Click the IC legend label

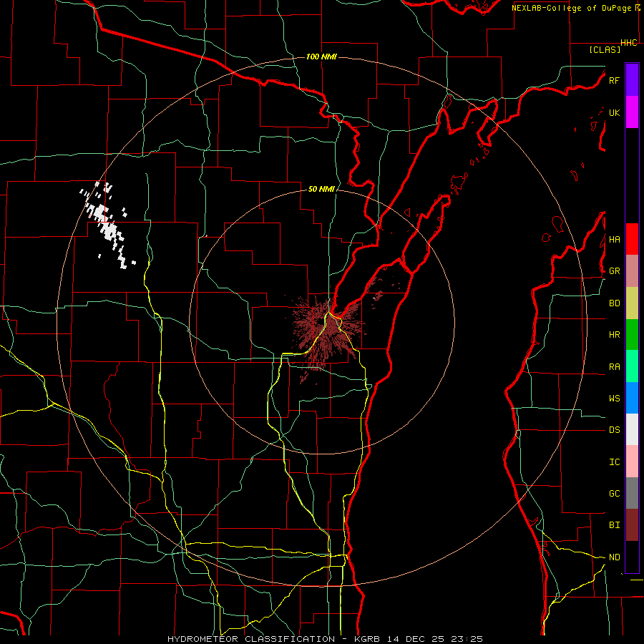point(614,462)
